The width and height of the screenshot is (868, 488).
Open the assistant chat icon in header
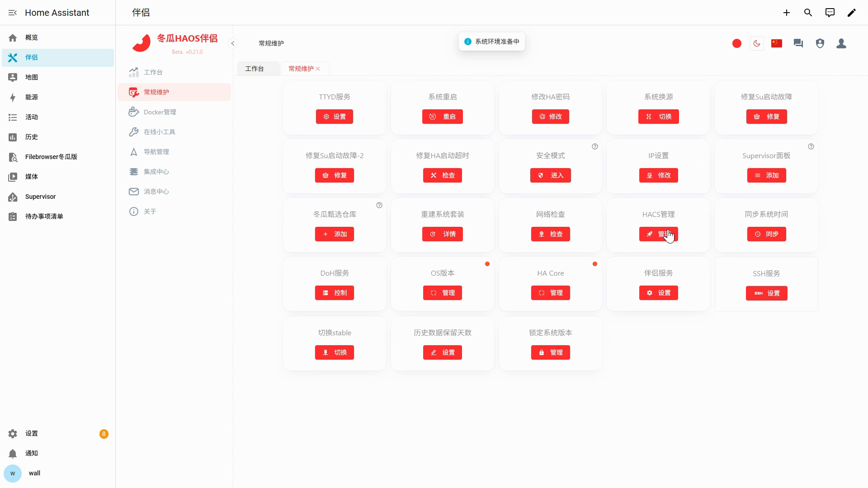830,13
